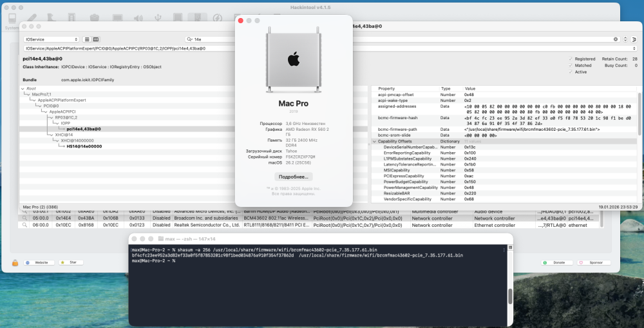Toggle the inspector sidebar icon in IORegistryExplorer
Screen dimensions: 644x328
click(634, 39)
